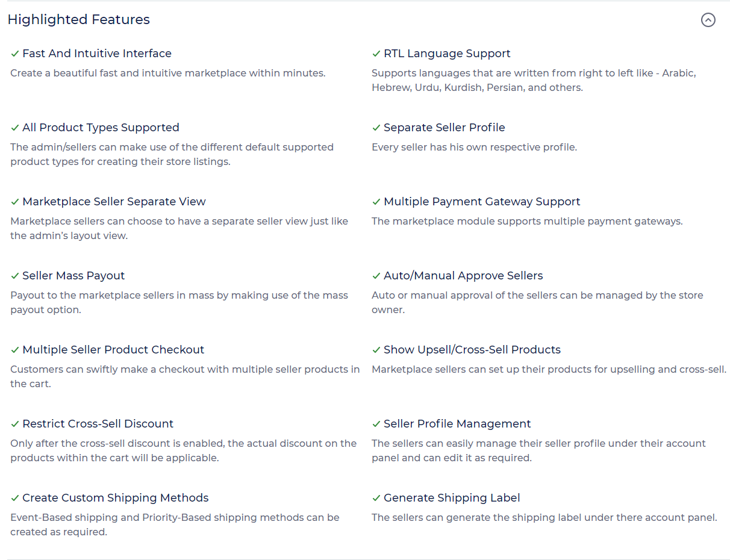Viewport: 730px width, 560px height.
Task: Click the Highlighted Features heading
Action: [x=79, y=19]
